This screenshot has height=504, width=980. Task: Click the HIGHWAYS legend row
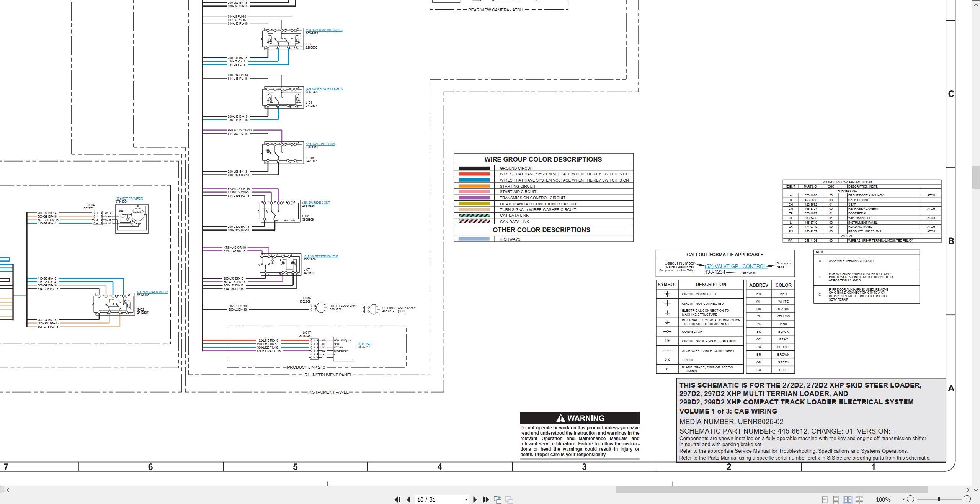(x=543, y=239)
